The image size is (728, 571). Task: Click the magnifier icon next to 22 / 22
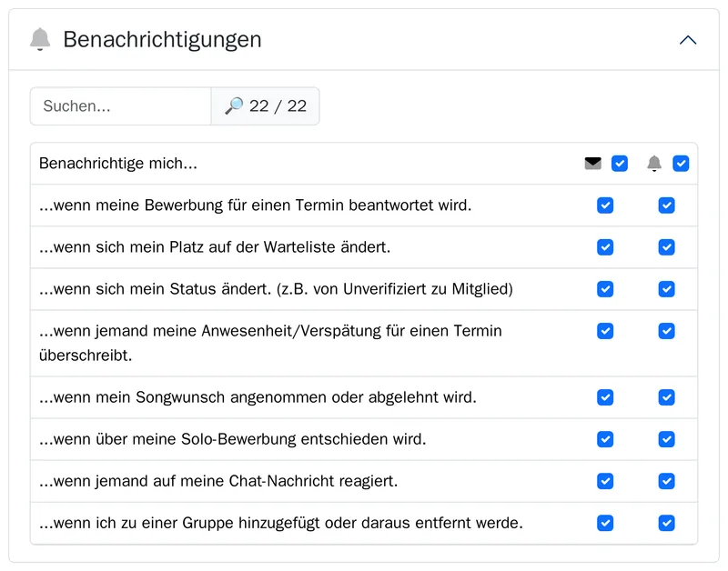234,105
